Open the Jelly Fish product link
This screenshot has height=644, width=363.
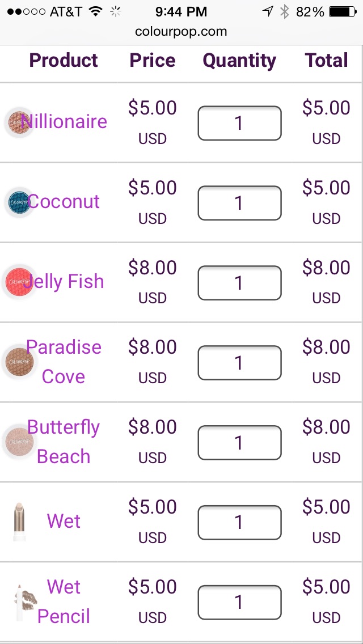click(64, 281)
